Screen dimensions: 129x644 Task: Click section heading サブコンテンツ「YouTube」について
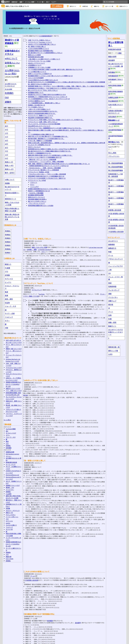39,283
